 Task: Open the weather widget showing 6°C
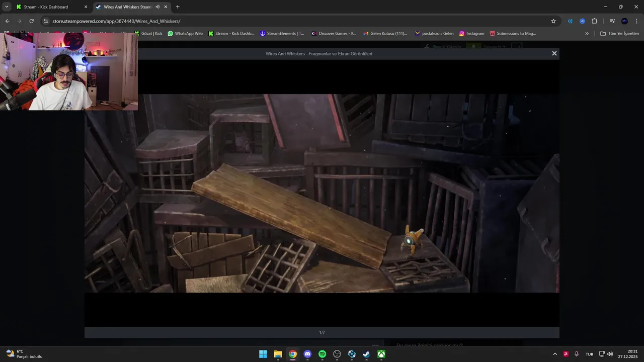click(24, 354)
